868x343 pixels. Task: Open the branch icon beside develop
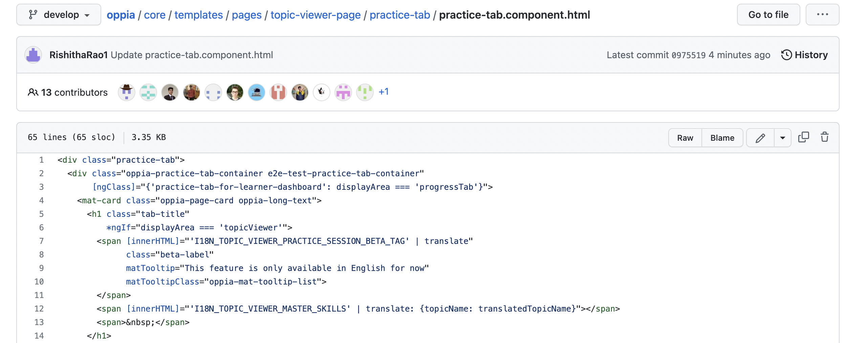click(x=34, y=15)
